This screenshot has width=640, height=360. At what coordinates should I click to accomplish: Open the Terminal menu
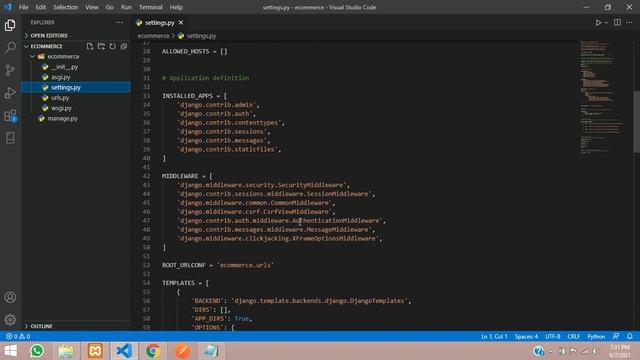151,7
